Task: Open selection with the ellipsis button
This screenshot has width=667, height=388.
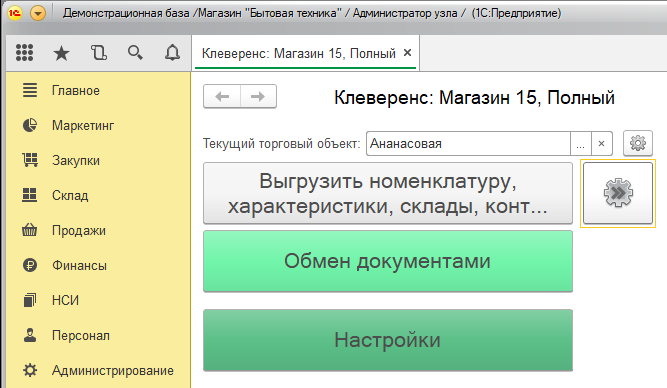Action: 581,144
